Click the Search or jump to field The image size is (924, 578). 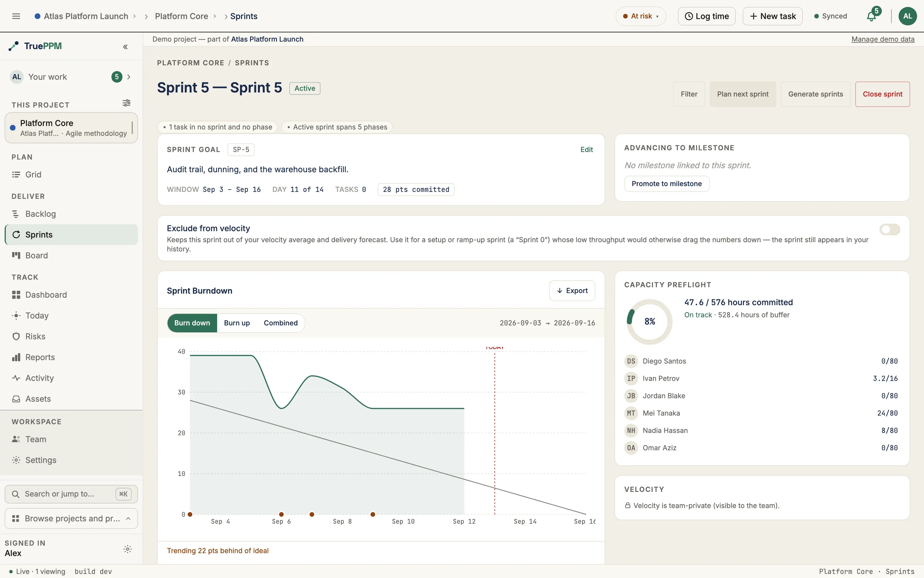click(x=71, y=494)
